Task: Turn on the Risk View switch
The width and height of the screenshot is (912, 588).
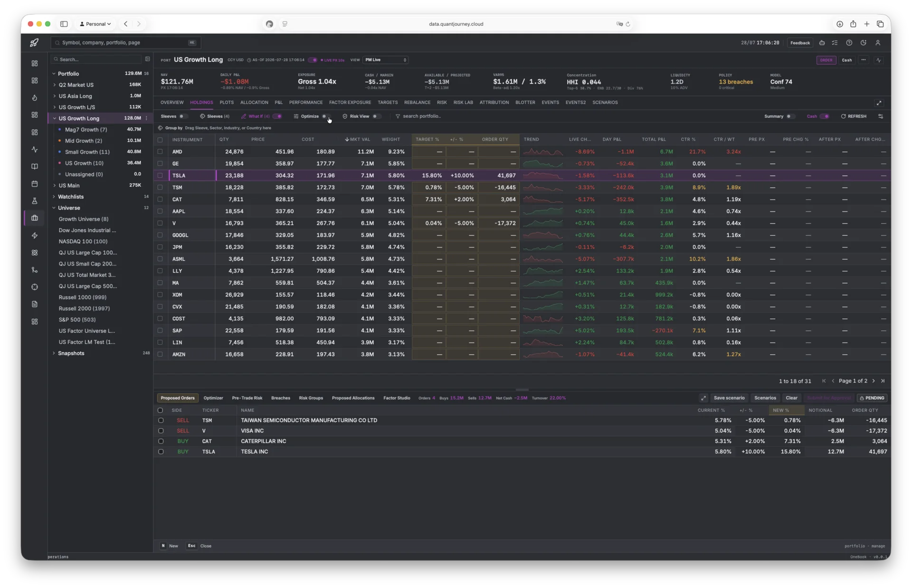Action: point(376,116)
